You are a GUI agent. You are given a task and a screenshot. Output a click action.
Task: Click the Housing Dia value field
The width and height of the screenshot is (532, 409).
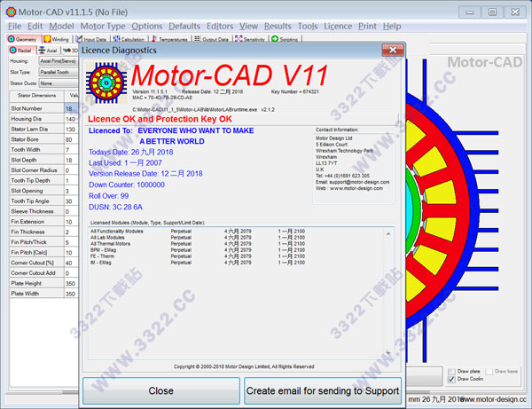(x=71, y=119)
